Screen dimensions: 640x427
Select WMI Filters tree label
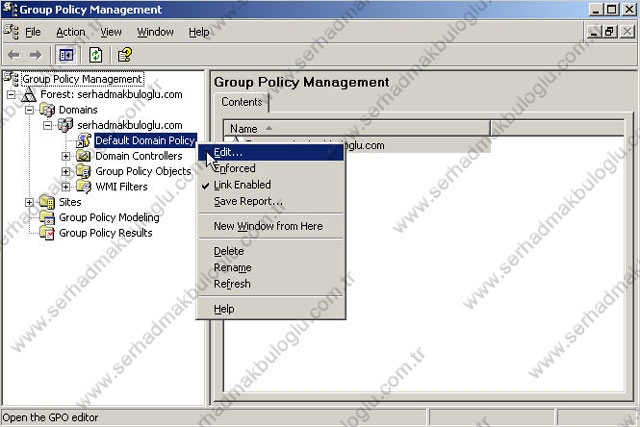[x=121, y=187]
